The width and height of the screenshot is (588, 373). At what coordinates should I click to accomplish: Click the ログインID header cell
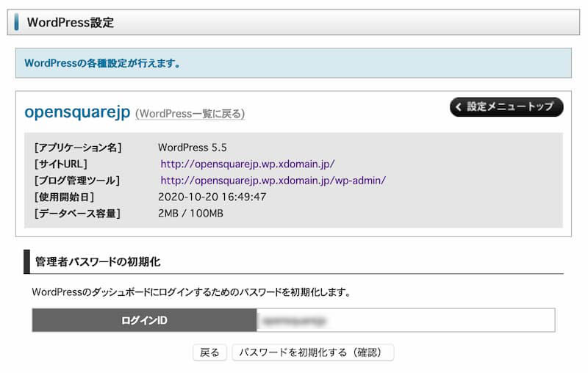coord(144,320)
